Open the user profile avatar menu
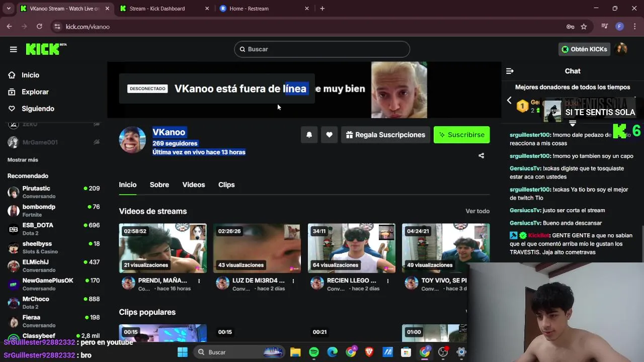 click(622, 49)
